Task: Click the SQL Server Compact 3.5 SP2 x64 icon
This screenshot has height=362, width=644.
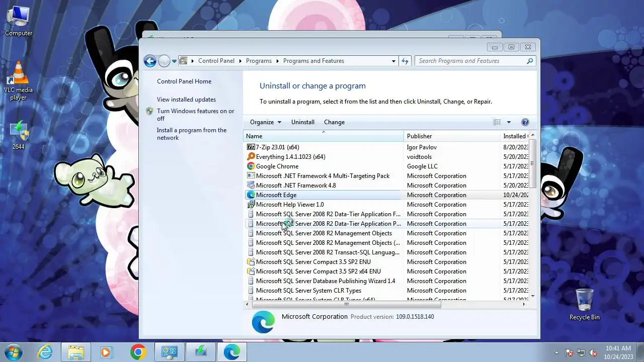Action: (251, 271)
